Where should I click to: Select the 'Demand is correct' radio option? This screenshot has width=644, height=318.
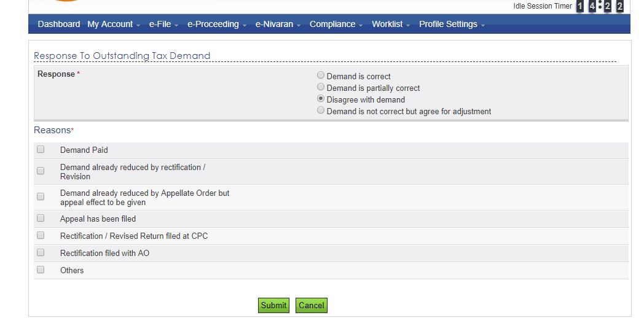[321, 76]
